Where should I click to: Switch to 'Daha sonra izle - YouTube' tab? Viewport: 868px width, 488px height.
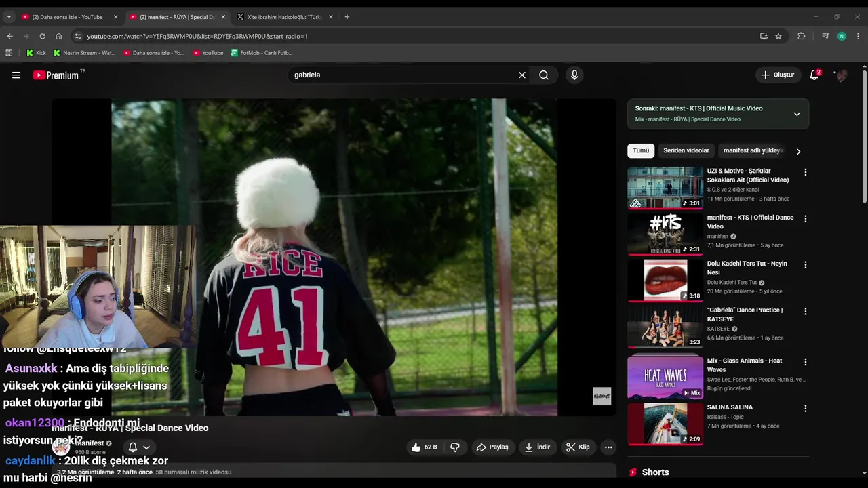click(x=68, y=17)
